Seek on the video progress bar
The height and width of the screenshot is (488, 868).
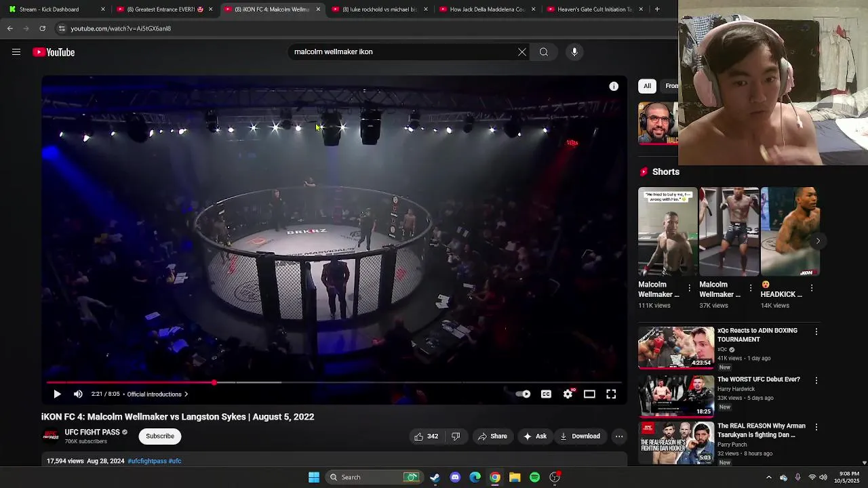pyautogui.click(x=334, y=383)
